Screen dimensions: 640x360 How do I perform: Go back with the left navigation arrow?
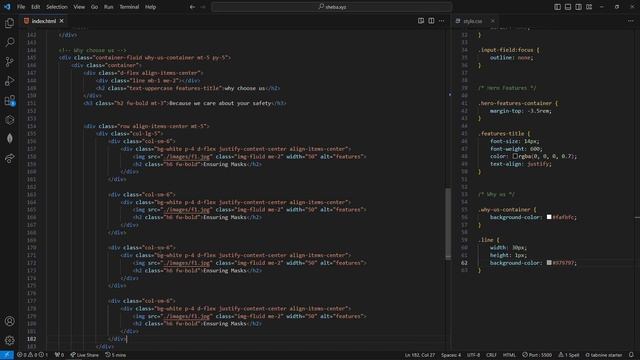pos(192,7)
